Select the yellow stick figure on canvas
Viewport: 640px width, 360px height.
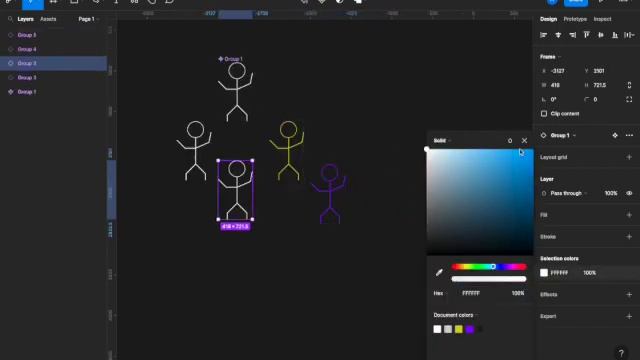(x=288, y=151)
